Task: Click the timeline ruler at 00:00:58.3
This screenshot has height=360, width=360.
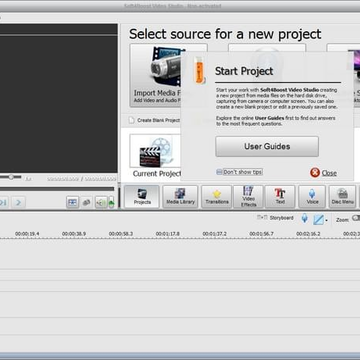Action: coord(121,234)
